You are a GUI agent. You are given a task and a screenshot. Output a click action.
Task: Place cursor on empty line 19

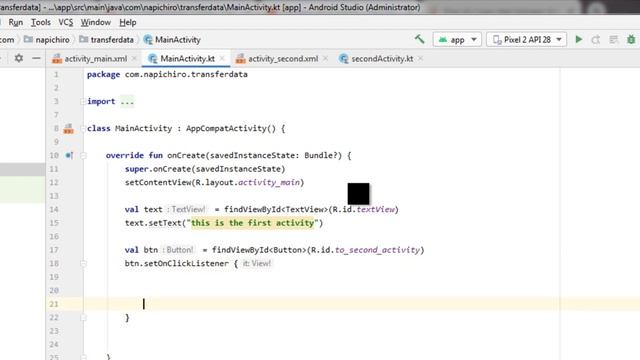click(x=321, y=277)
